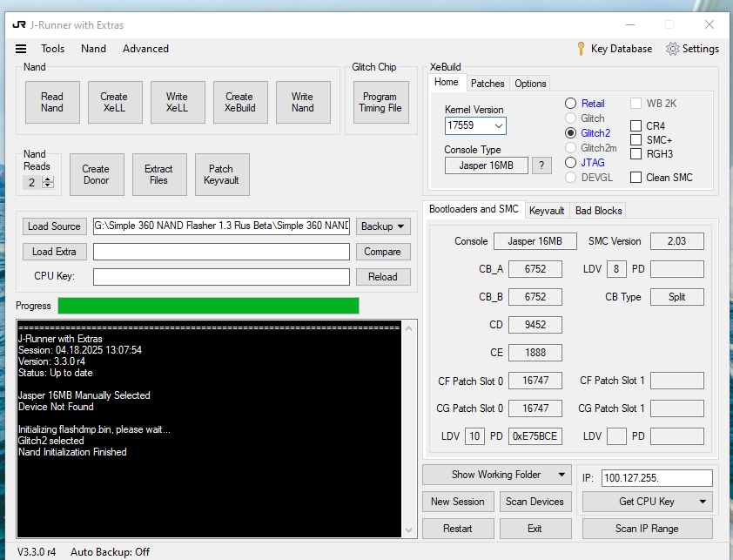This screenshot has height=560, width=733.
Task: Click the Create XeBuild button
Action: click(x=239, y=103)
